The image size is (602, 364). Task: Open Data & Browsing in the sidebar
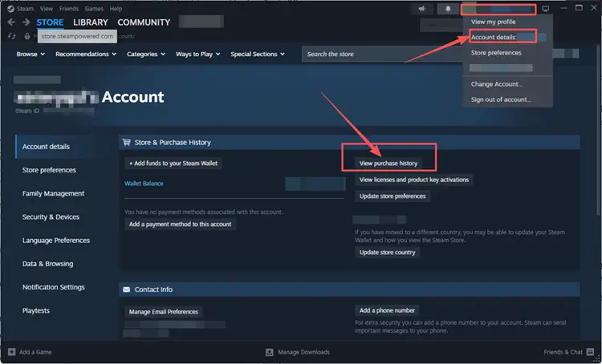47,264
